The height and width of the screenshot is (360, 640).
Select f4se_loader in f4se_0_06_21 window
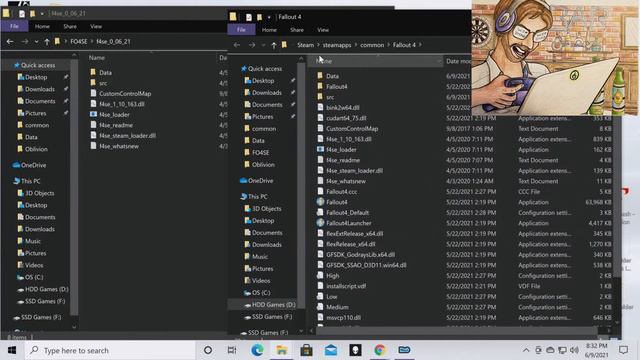[x=114, y=115]
